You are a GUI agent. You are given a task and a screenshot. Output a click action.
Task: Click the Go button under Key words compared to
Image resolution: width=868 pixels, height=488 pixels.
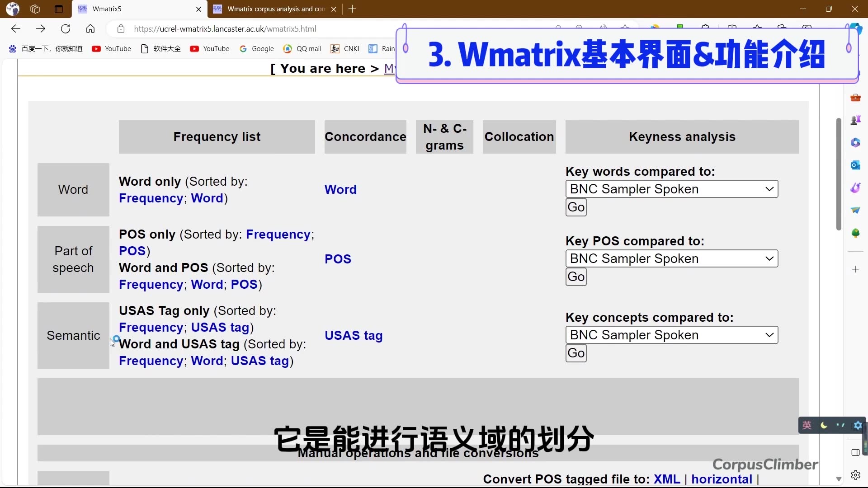pyautogui.click(x=576, y=207)
